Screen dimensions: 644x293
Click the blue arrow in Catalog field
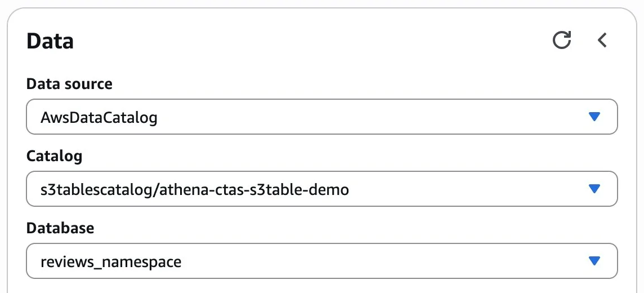[x=594, y=189]
